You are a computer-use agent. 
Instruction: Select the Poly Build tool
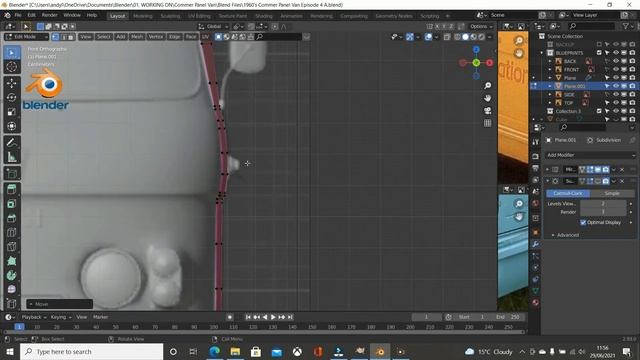click(12, 261)
